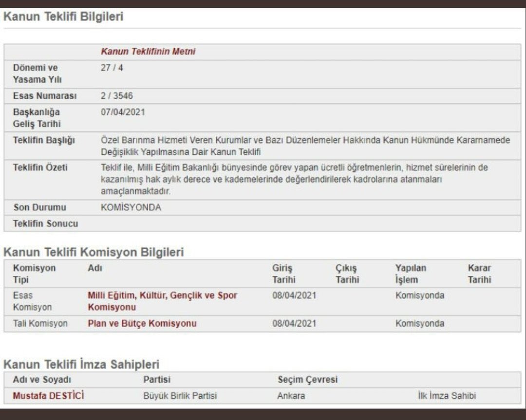
Task: Click the Komisyon Tipi column header
Action: (x=34, y=274)
